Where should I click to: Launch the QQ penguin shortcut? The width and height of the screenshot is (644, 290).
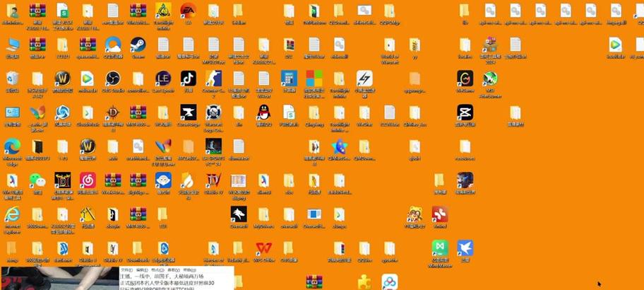click(263, 112)
